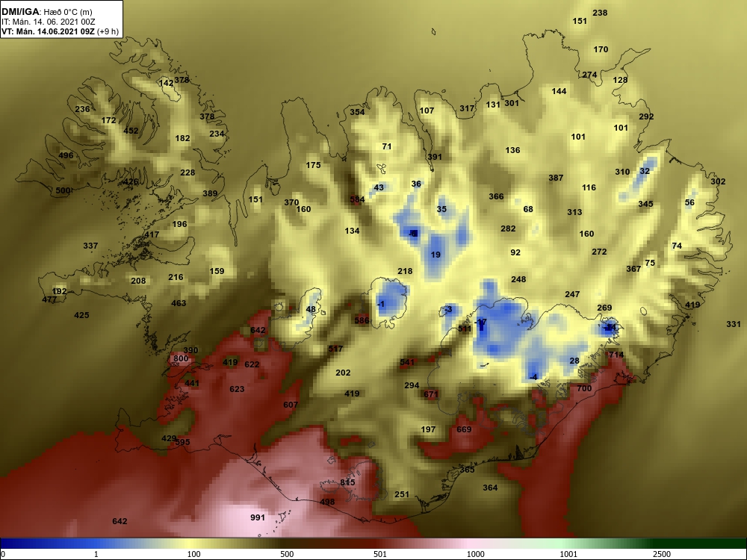Select the 331 value off the east coast

734,324
